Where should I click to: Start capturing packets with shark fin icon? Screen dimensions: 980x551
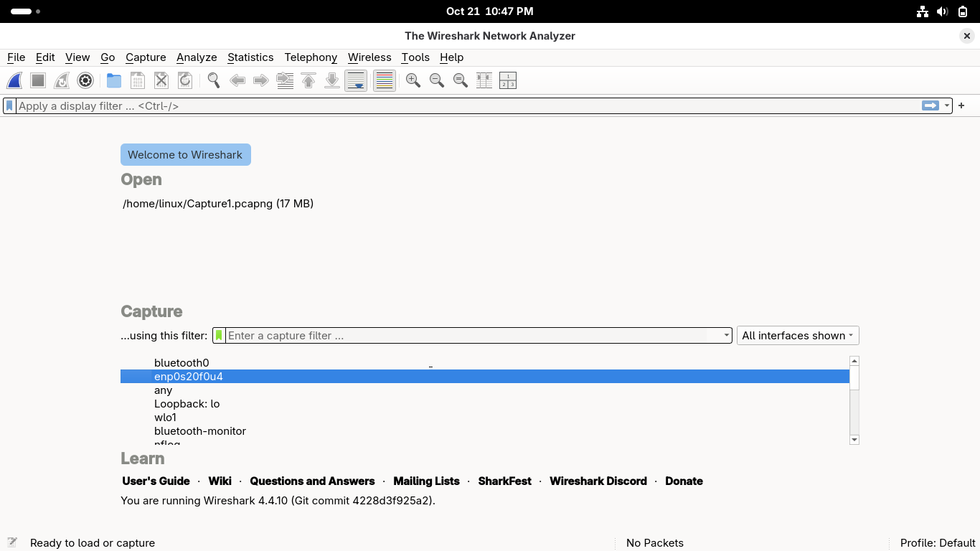point(14,81)
